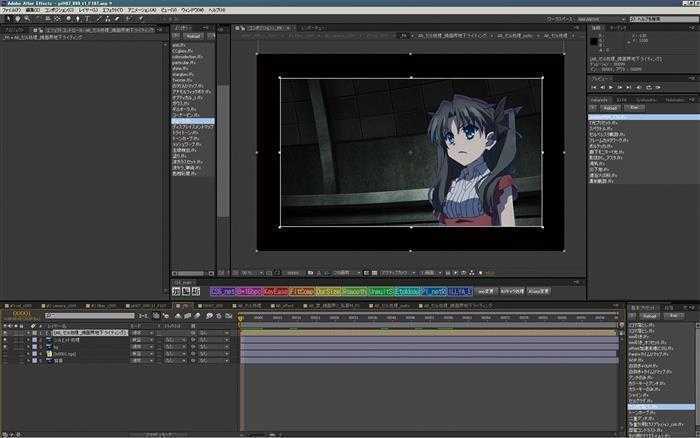Open the parent dropdown of the third layer
Screen dimensions: 700x438
pos(213,347)
